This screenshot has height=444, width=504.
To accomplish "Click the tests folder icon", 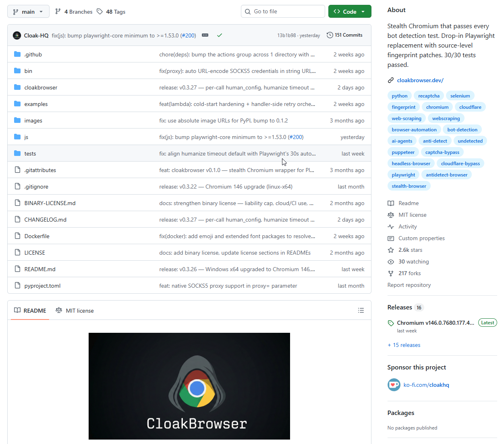I will coord(17,154).
